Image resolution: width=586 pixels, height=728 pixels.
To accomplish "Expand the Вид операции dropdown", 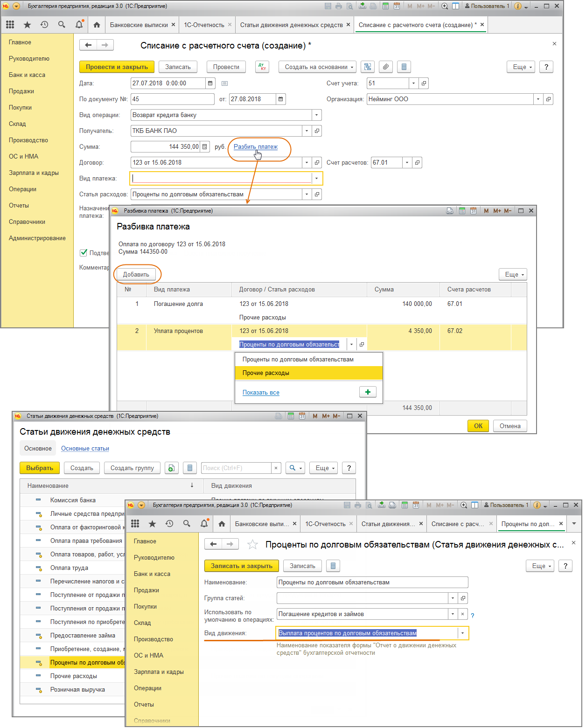I will pyautogui.click(x=316, y=115).
